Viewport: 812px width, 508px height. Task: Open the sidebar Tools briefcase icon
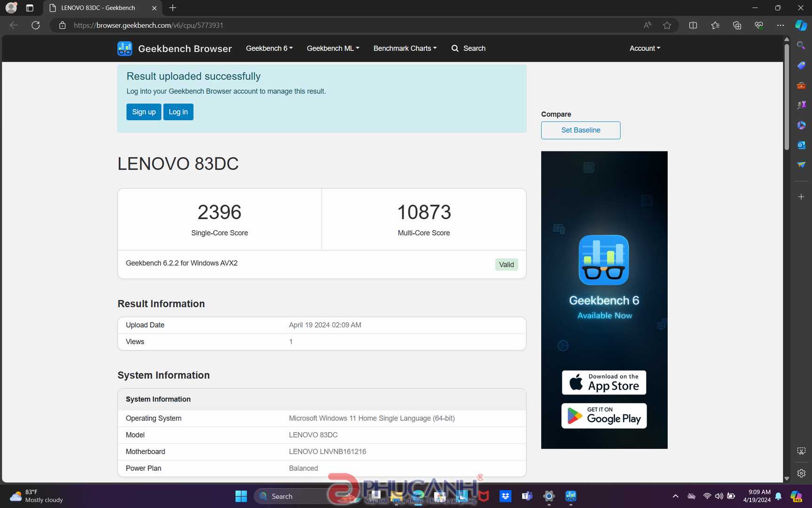[x=801, y=86]
